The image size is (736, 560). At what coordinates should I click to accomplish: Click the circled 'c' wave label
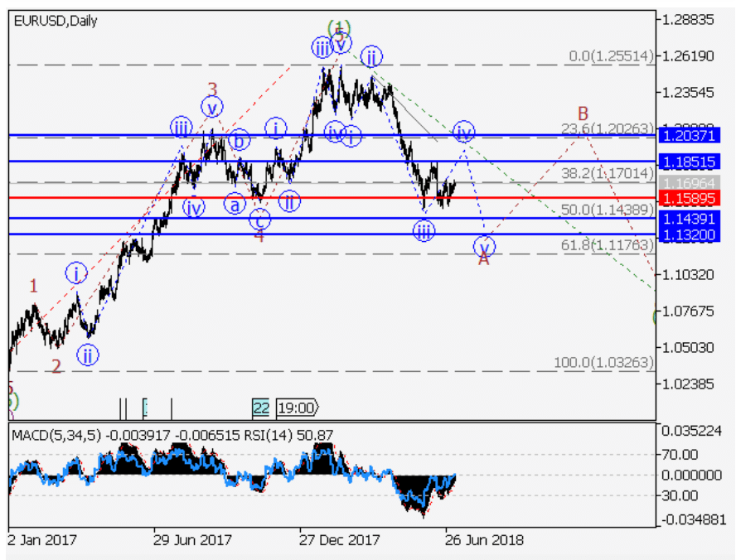pyautogui.click(x=259, y=220)
